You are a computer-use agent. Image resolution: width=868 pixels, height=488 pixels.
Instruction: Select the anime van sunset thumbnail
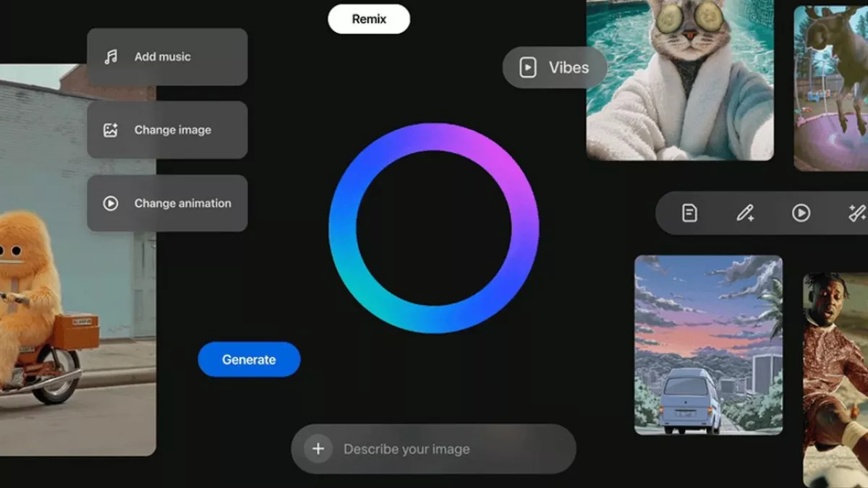[x=708, y=345]
